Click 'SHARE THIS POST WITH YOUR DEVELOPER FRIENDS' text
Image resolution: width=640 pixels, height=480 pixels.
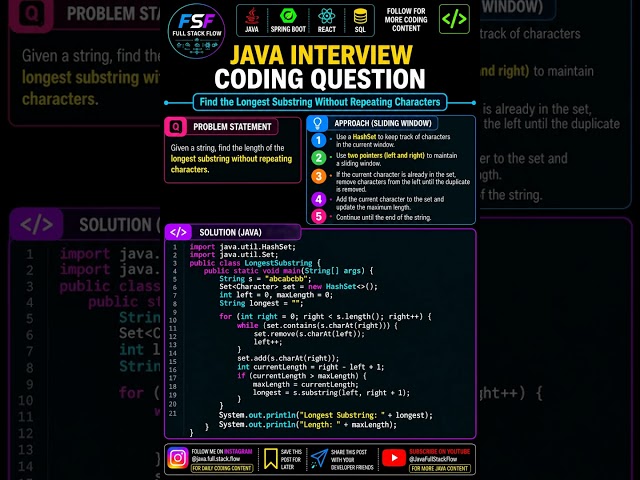[x=352, y=460]
